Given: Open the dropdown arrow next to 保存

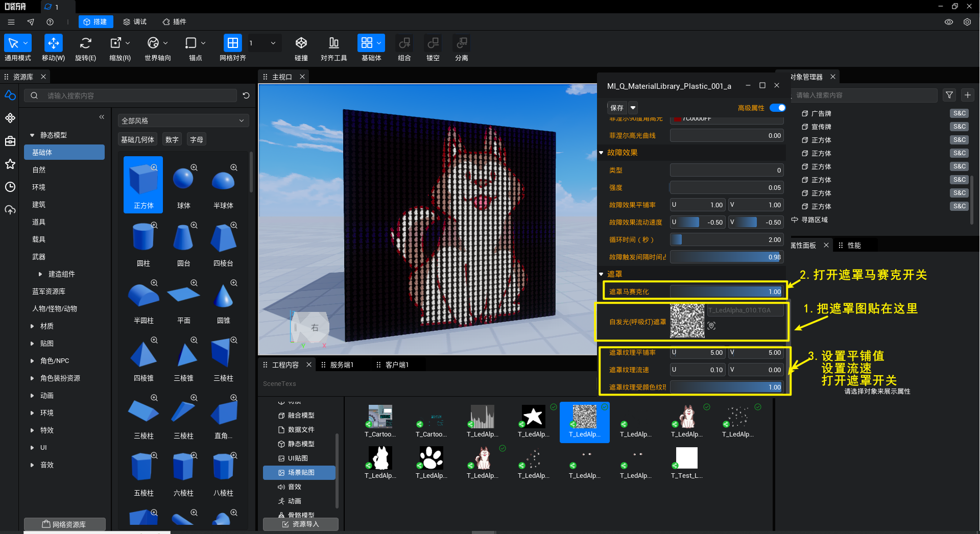Looking at the screenshot, I should 633,108.
